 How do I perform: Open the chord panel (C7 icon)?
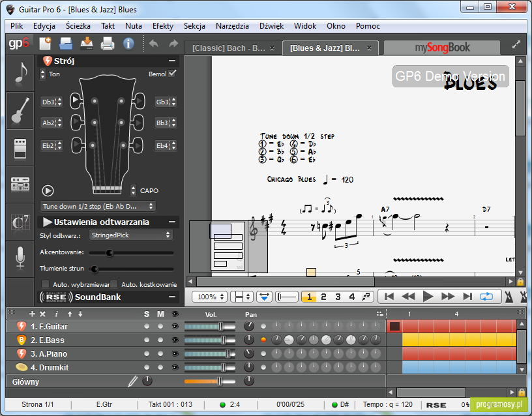click(x=20, y=222)
